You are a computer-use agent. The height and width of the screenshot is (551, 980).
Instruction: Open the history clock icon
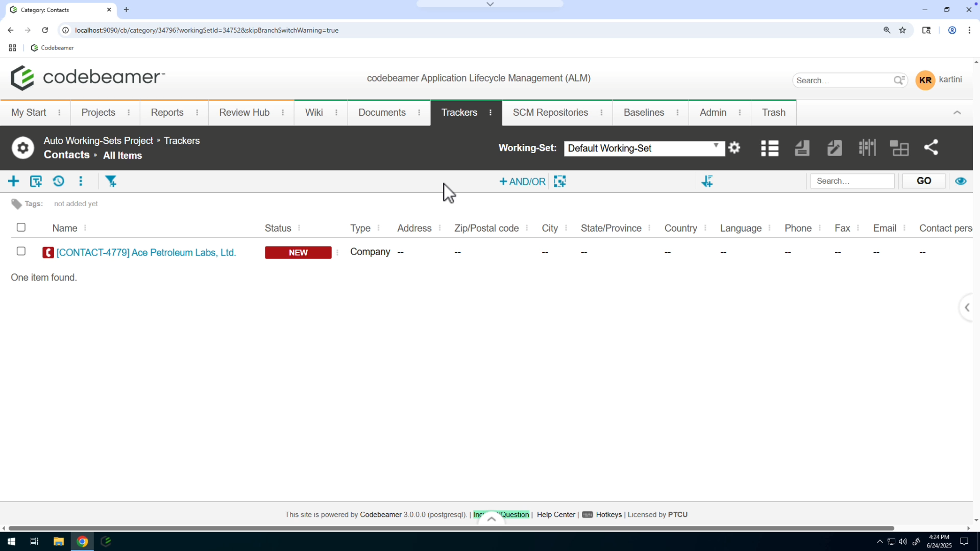point(59,181)
